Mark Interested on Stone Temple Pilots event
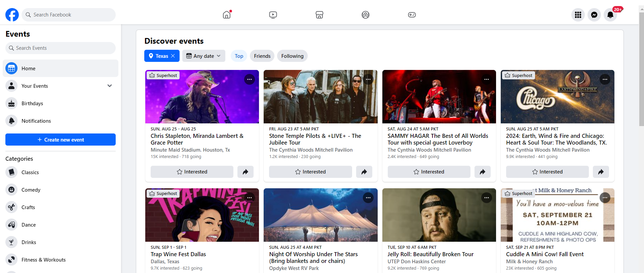The image size is (644, 273). (x=310, y=172)
